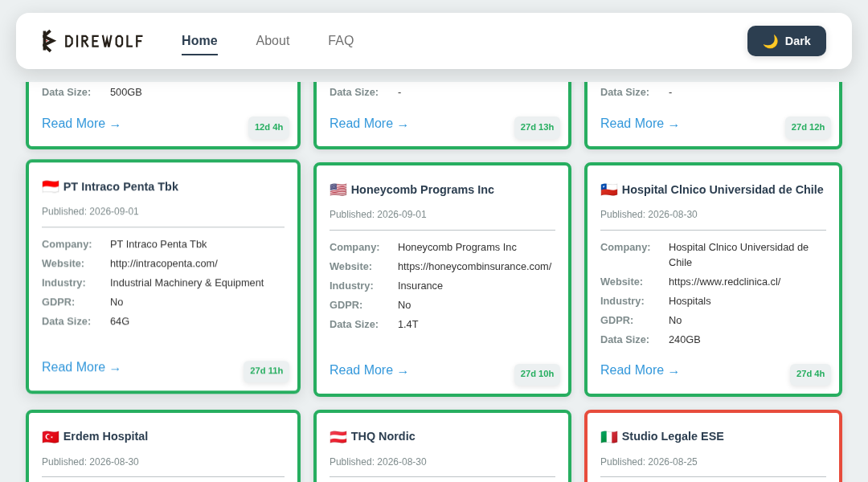The image size is (868, 482).
Task: Click the Turkey flag beside Erdem Hospital
Action: pos(51,437)
